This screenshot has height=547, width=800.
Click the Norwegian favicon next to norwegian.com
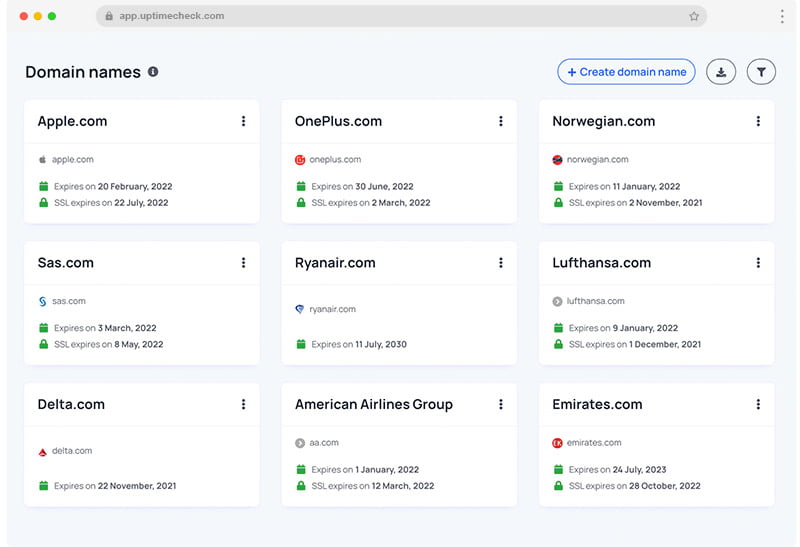pos(557,160)
